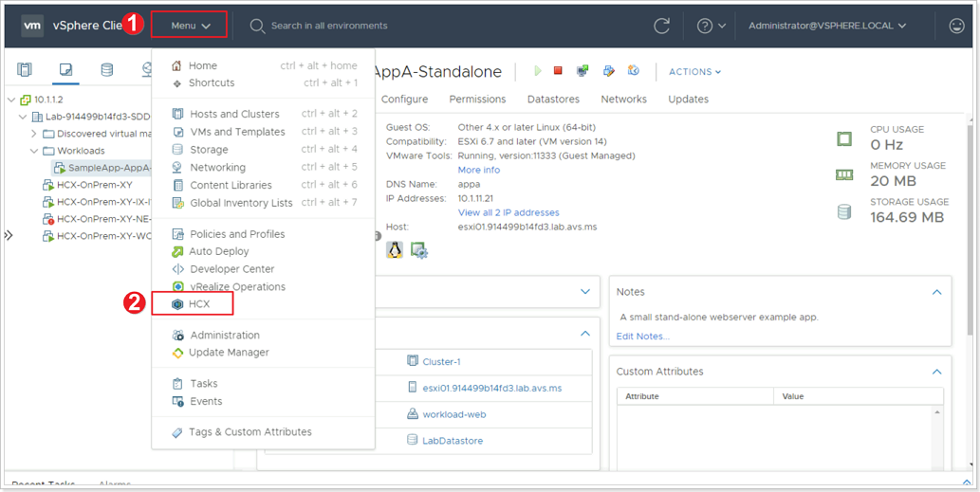Open the Cluster-1 link

point(442,361)
